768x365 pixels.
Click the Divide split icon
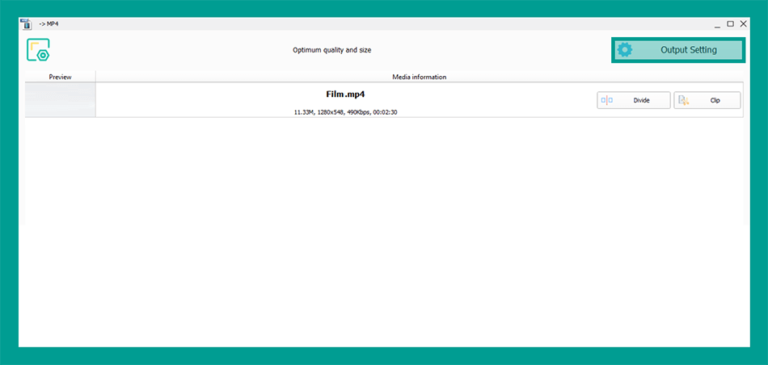tap(607, 100)
